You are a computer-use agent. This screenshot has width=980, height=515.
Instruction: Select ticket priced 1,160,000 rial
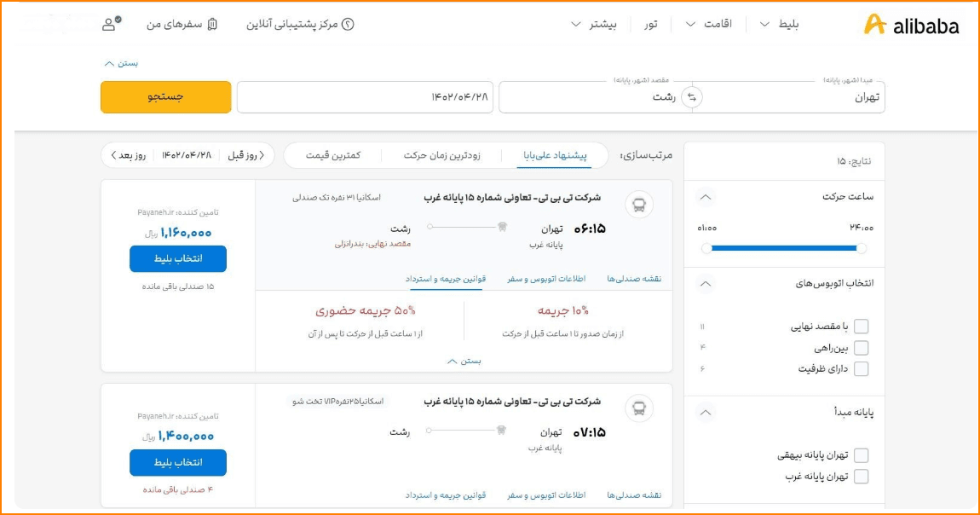pyautogui.click(x=178, y=258)
